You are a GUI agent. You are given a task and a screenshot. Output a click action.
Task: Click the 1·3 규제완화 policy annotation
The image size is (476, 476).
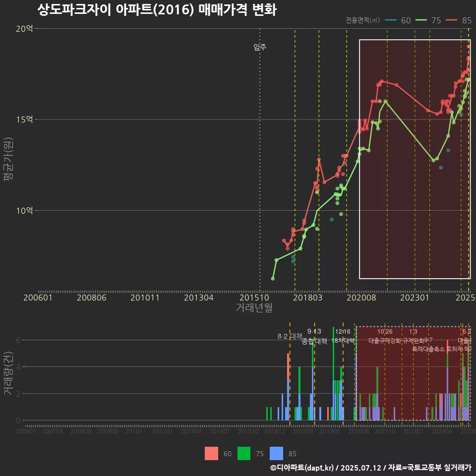pos(413,336)
